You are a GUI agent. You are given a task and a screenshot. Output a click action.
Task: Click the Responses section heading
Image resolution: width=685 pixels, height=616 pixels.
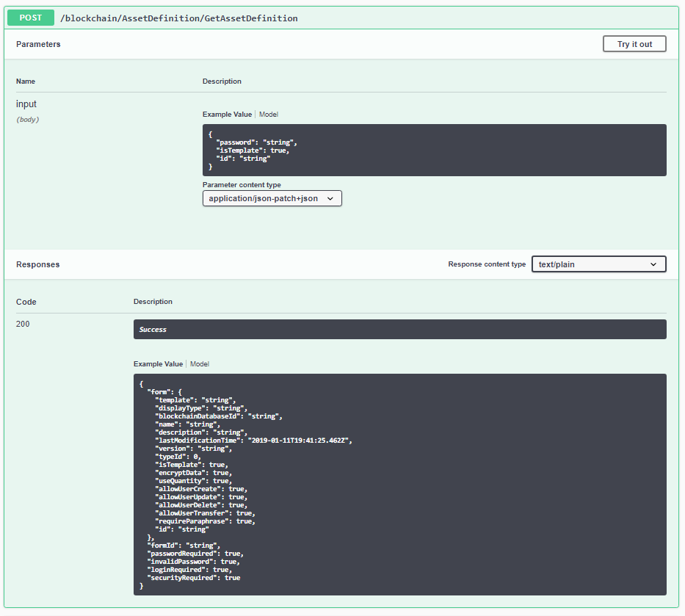(38, 265)
